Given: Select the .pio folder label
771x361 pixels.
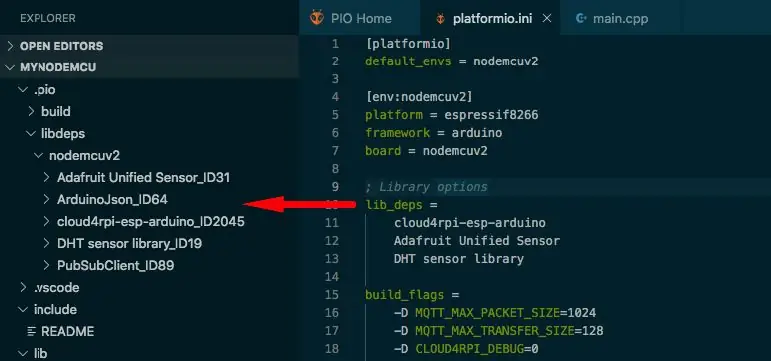Looking at the screenshot, I should pyautogui.click(x=44, y=90).
